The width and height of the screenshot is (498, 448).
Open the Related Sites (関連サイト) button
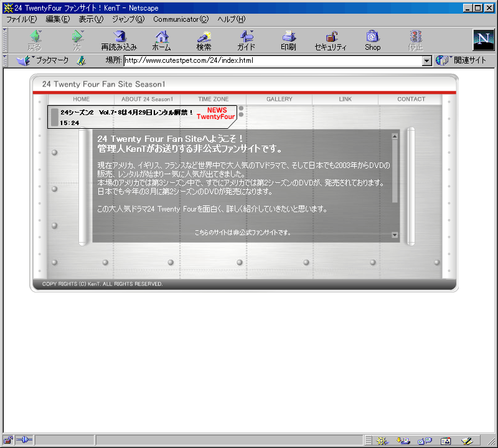pos(461,60)
